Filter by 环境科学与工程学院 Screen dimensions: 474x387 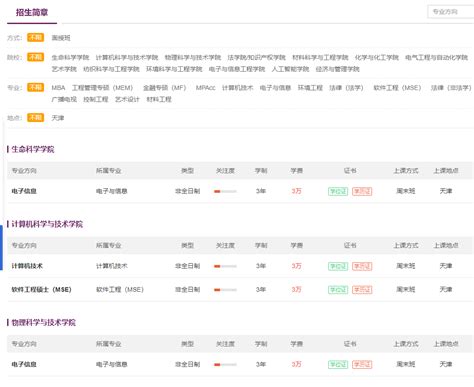174,69
